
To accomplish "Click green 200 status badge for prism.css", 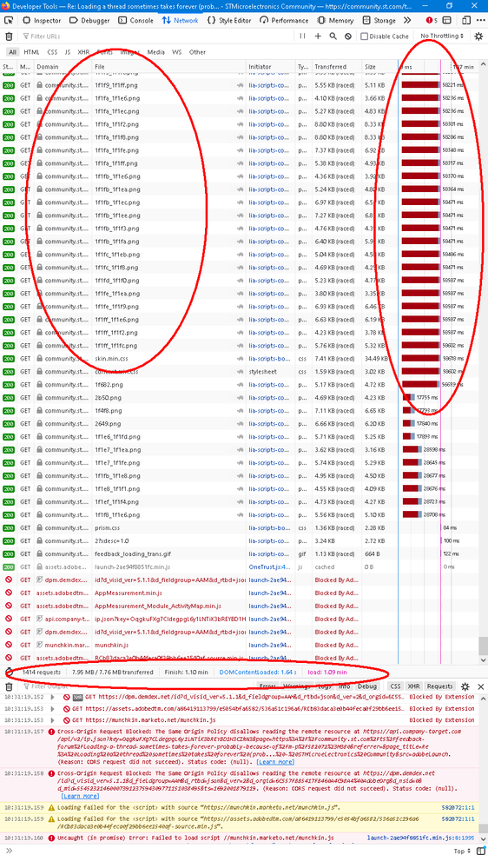I will (x=9, y=528).
